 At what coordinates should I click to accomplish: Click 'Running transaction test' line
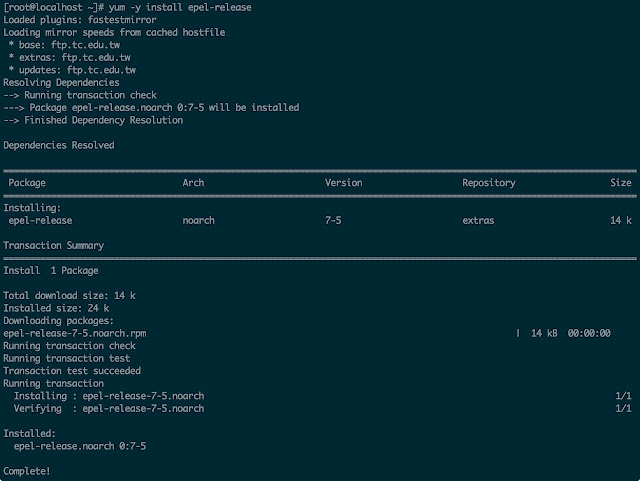(67, 359)
